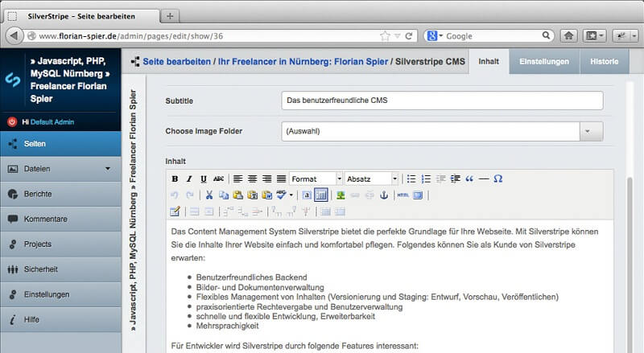
Task: Switch to the Inhalt tab
Action: [489, 61]
